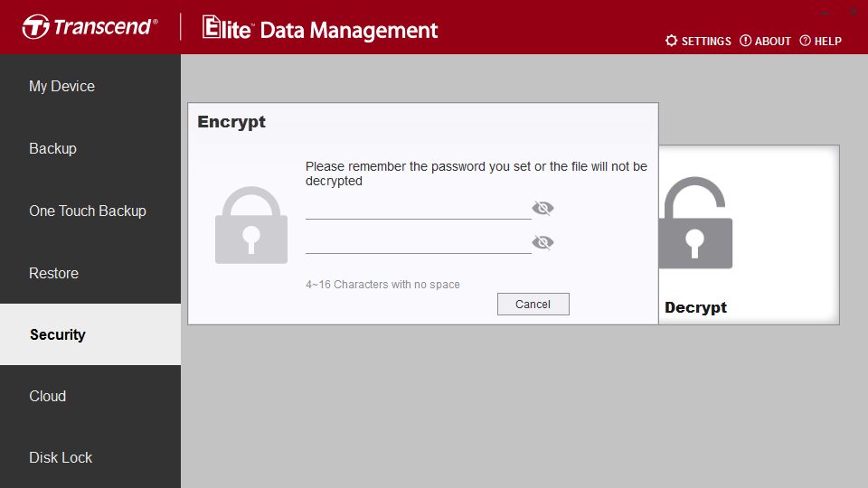This screenshot has width=868, height=488.
Task: Select the Security sidebar item
Action: coord(90,334)
